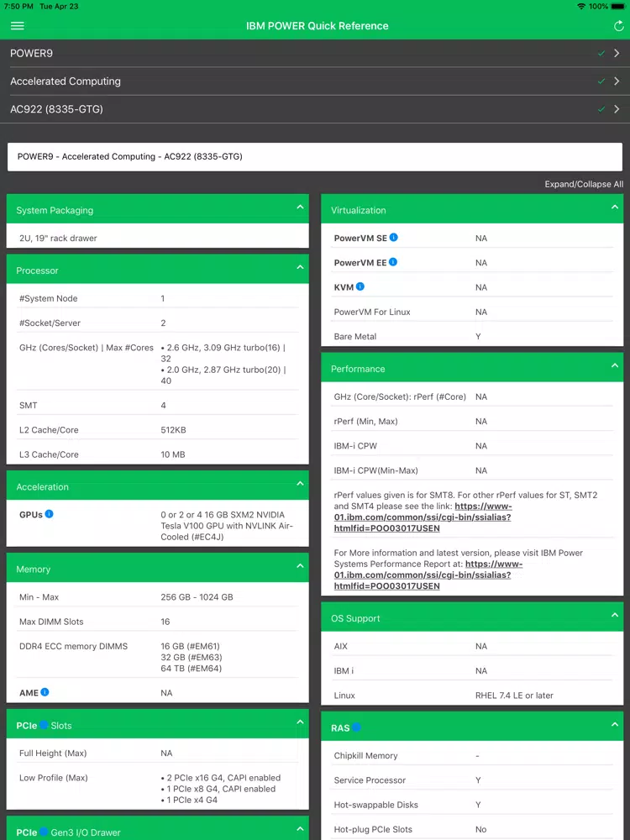Viewport: 630px width, 840px height.
Task: Collapse the RAS section
Action: (x=615, y=724)
